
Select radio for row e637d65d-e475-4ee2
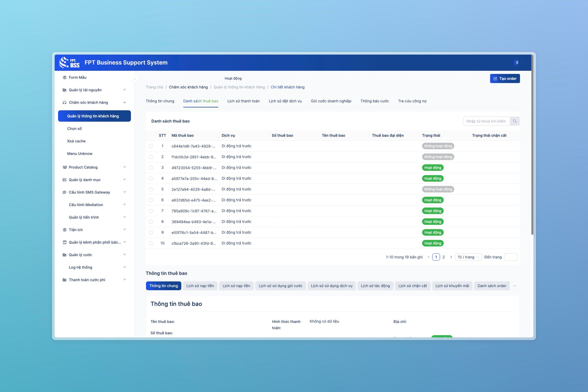click(x=151, y=200)
